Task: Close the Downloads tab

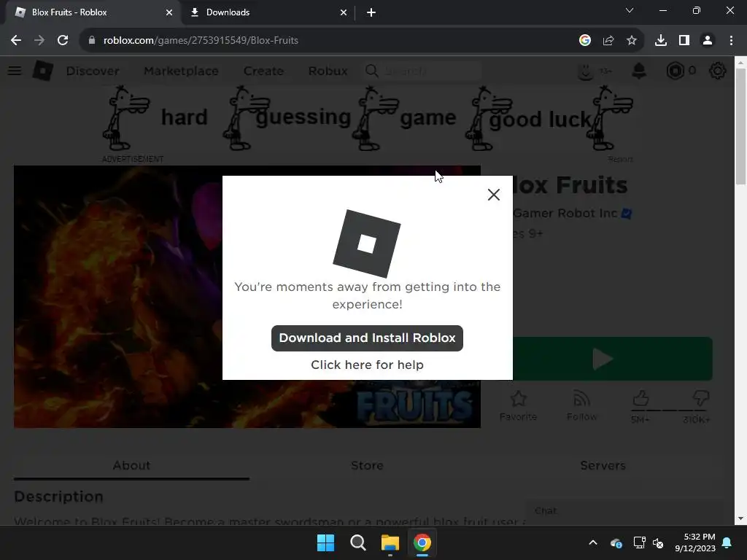Action: tap(344, 12)
